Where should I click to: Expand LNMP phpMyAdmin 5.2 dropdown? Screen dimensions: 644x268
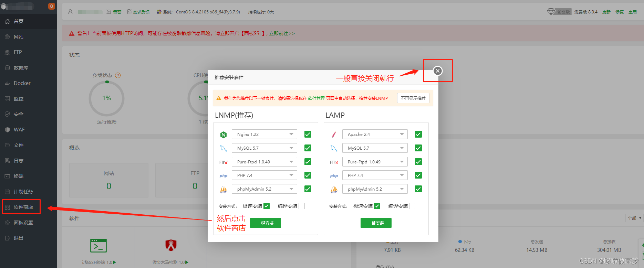point(264,189)
